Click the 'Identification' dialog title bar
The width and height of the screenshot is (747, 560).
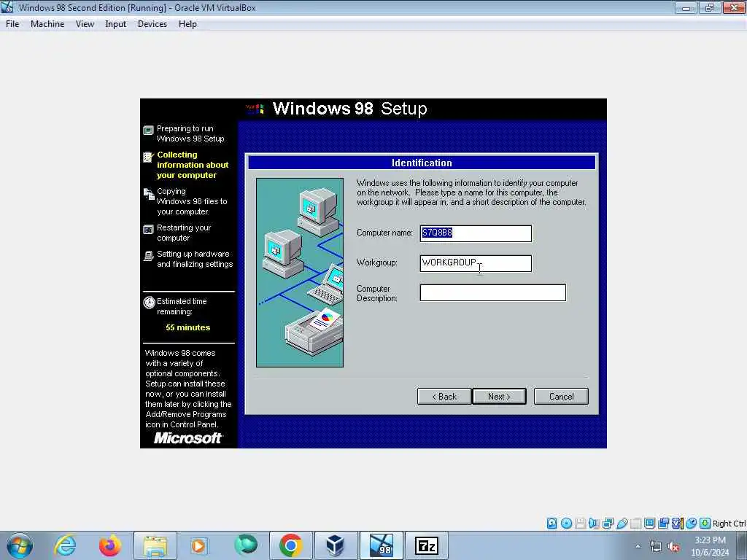tap(422, 163)
